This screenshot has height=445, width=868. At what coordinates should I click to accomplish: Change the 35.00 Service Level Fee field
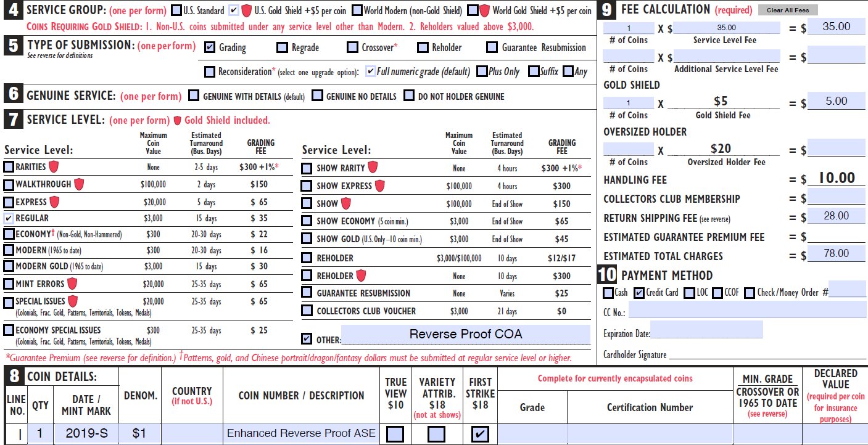point(727,28)
